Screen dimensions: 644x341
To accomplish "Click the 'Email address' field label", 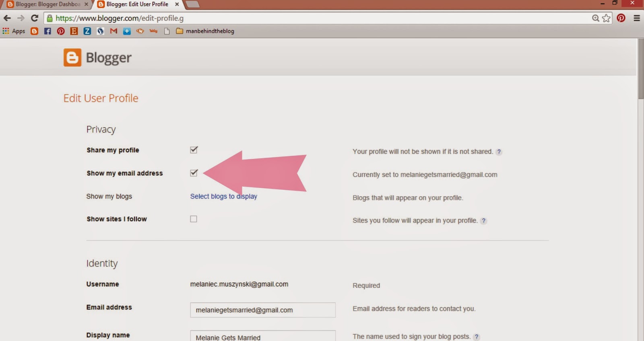I will [109, 307].
